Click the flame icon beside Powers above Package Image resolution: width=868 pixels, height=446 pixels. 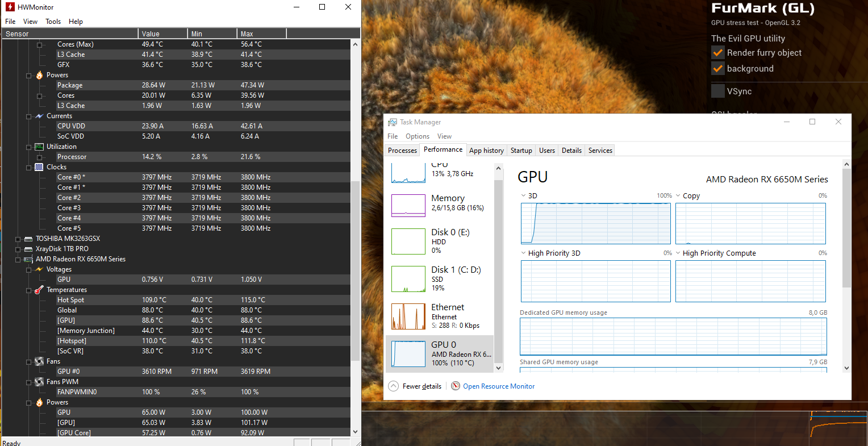point(39,75)
